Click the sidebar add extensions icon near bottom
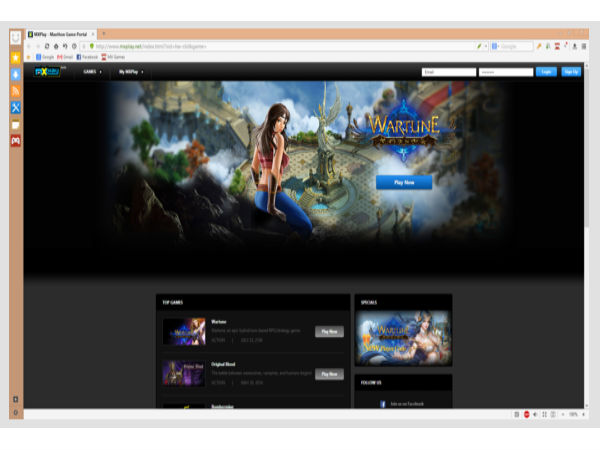The image size is (600, 450). (16, 399)
